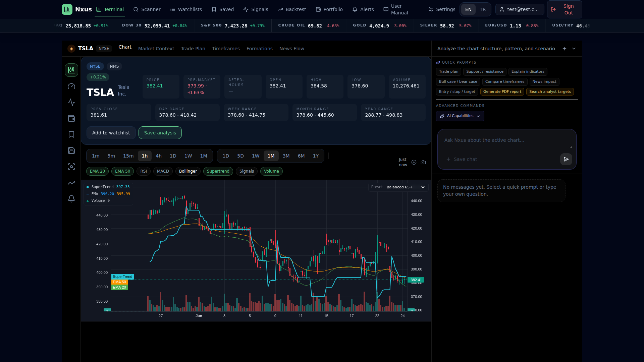Select the 4h candle interval
Image resolution: width=644 pixels, height=362 pixels.
click(159, 156)
